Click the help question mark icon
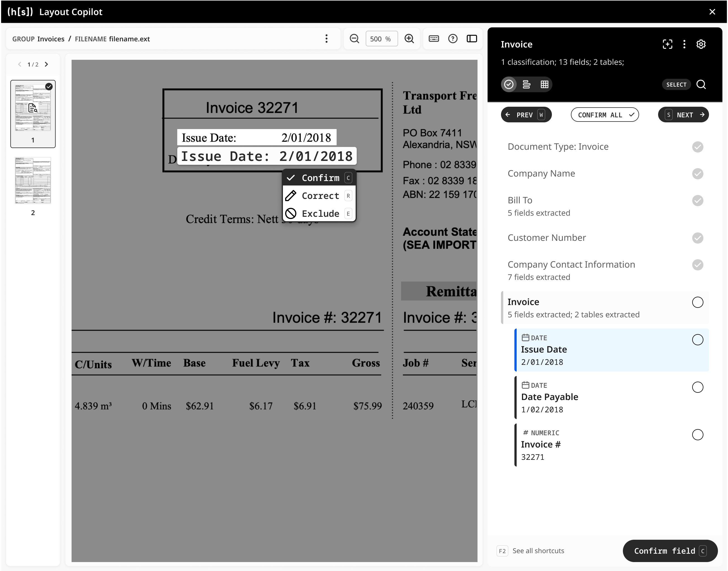This screenshot has height=571, width=728. (x=453, y=39)
